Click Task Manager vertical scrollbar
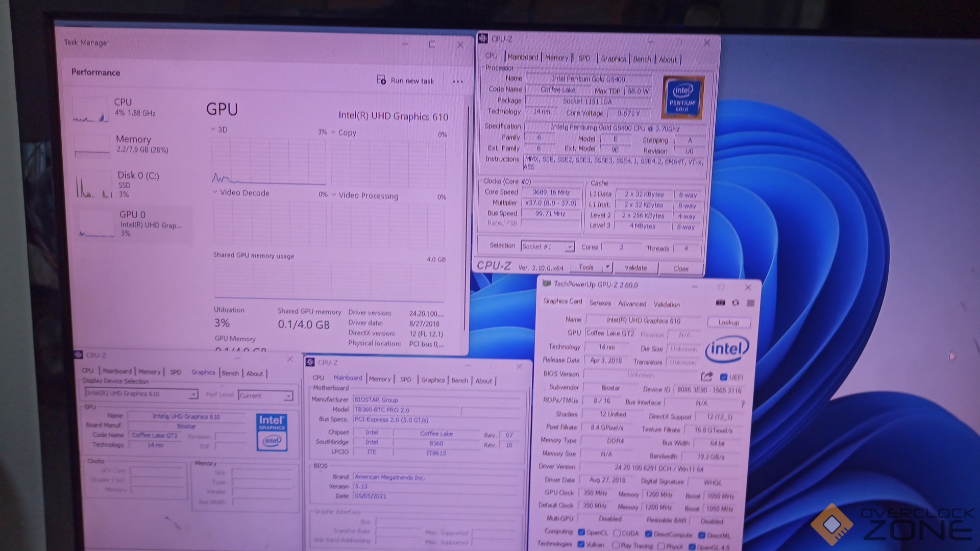This screenshot has height=551, width=980. (x=468, y=214)
